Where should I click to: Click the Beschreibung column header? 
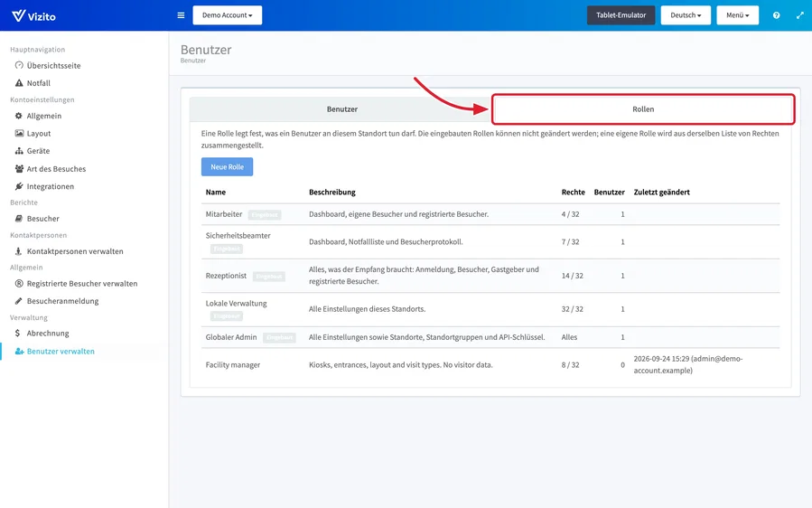coord(332,192)
